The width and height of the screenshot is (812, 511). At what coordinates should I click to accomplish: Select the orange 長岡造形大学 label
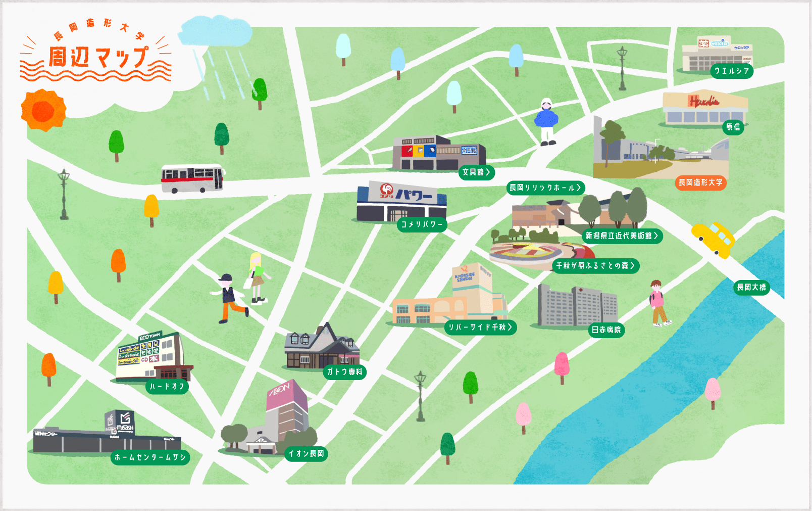pos(700,182)
